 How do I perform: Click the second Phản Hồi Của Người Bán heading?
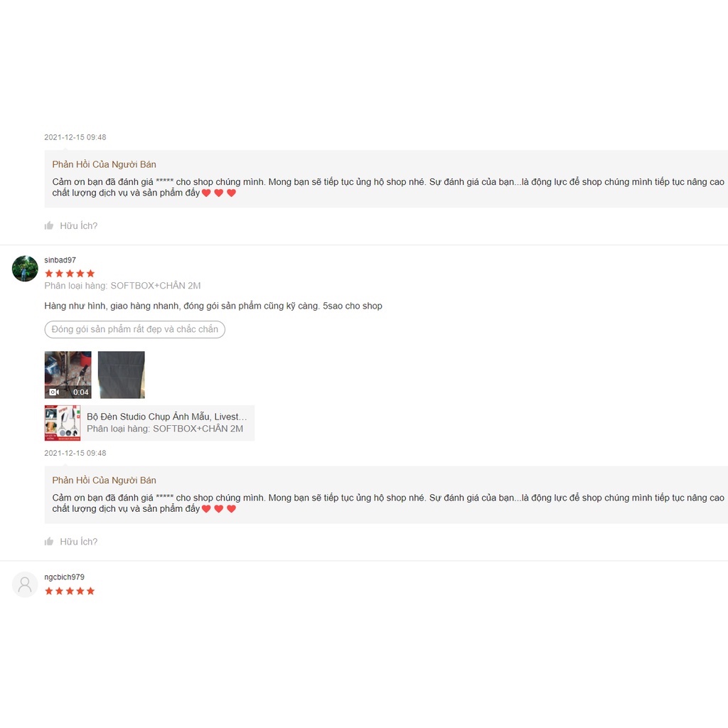(104, 480)
